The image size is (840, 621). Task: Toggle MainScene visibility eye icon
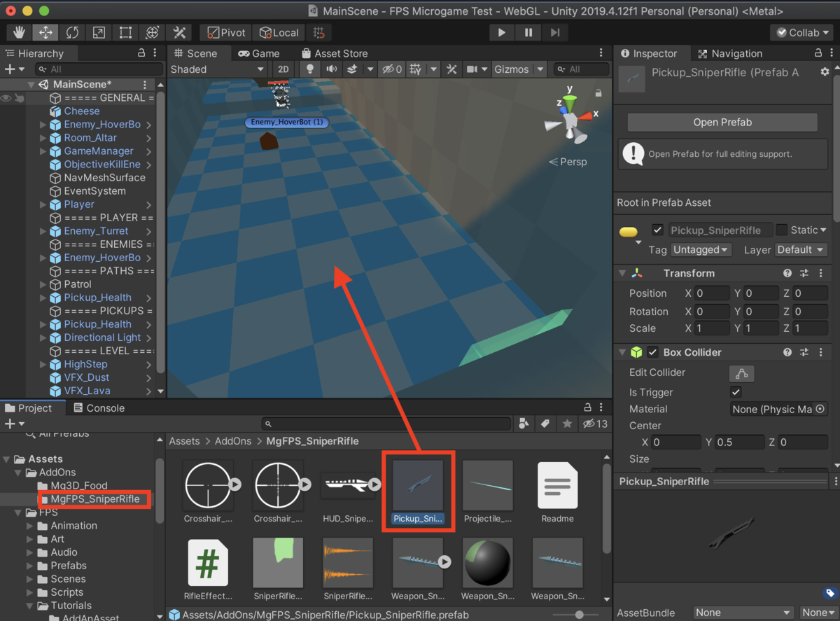(x=6, y=98)
